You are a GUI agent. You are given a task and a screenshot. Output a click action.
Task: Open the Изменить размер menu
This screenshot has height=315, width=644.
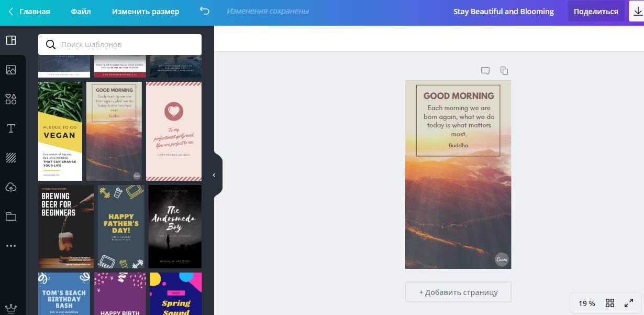(145, 11)
